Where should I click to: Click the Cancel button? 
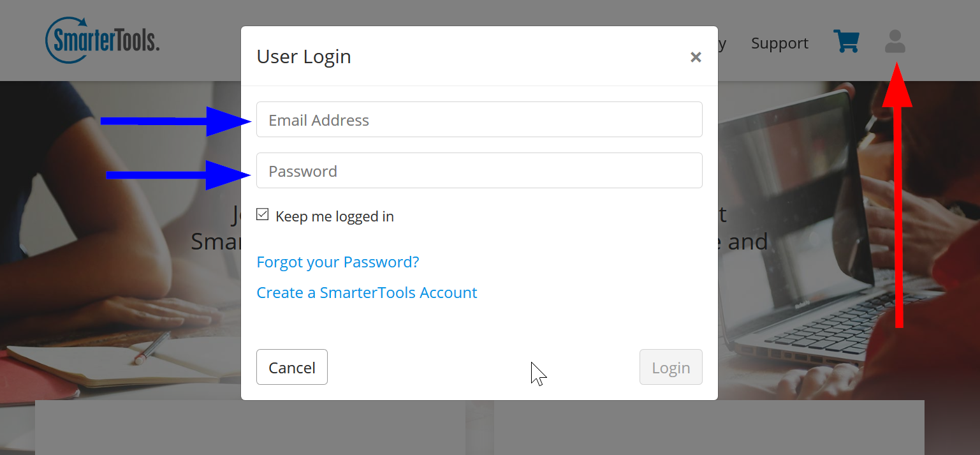click(x=292, y=367)
